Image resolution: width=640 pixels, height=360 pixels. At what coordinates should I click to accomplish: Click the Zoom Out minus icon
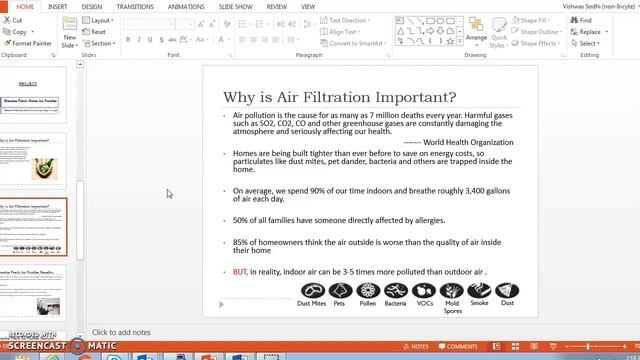pos(567,347)
